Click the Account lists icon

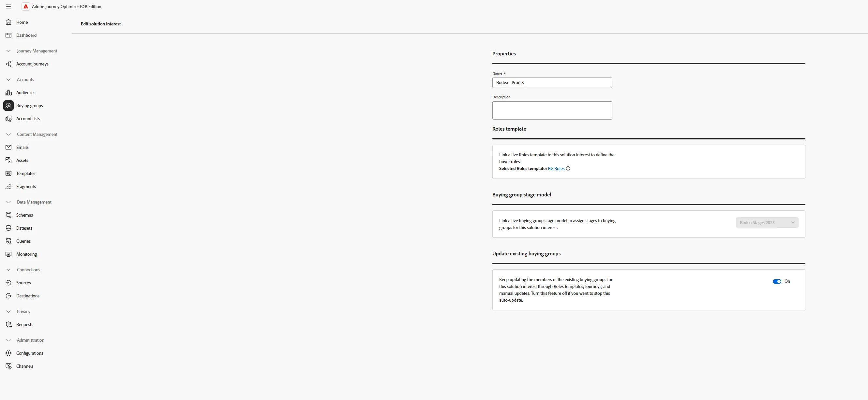[x=8, y=119]
